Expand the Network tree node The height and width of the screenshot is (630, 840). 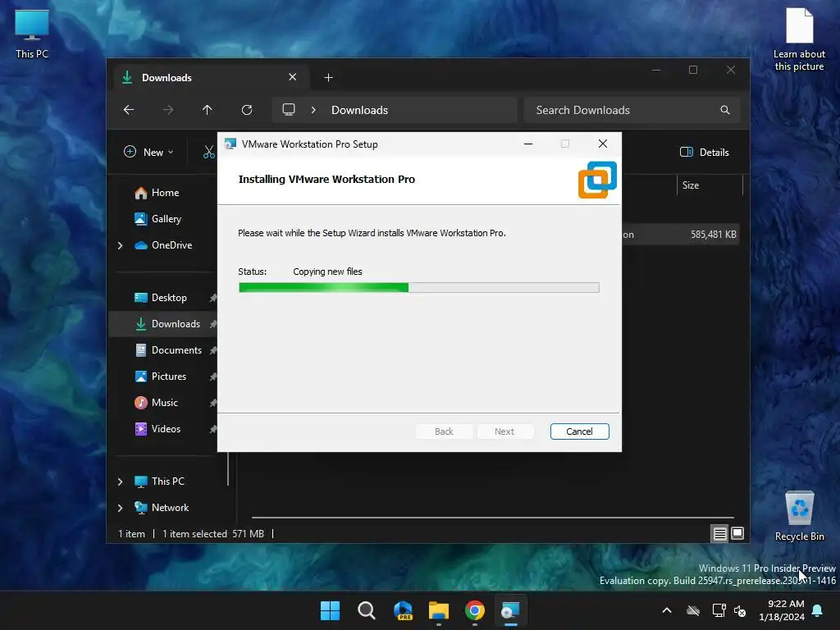point(120,508)
